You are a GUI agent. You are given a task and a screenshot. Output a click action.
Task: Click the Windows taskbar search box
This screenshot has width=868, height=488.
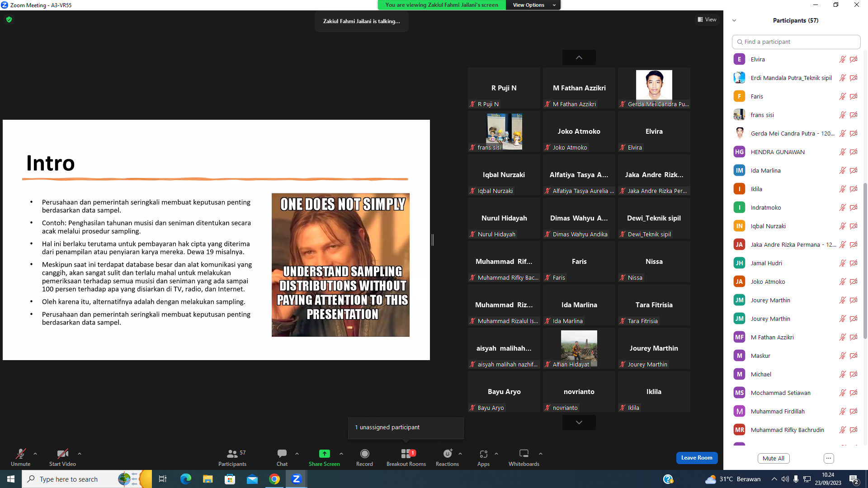pos(87,479)
